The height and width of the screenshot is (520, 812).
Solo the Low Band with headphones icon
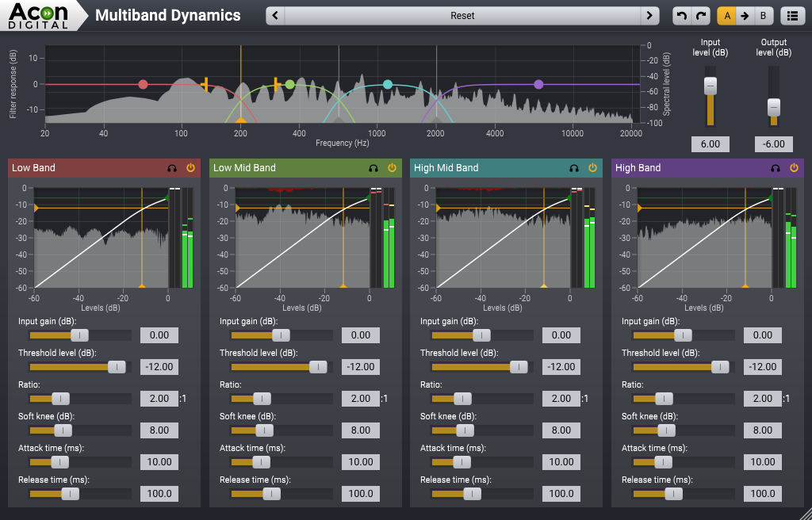[x=170, y=168]
